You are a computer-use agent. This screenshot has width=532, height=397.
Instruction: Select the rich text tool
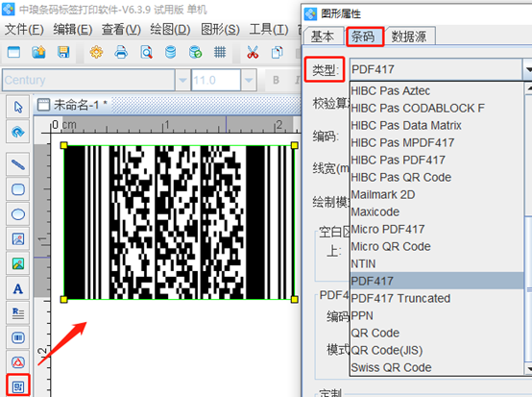click(18, 313)
